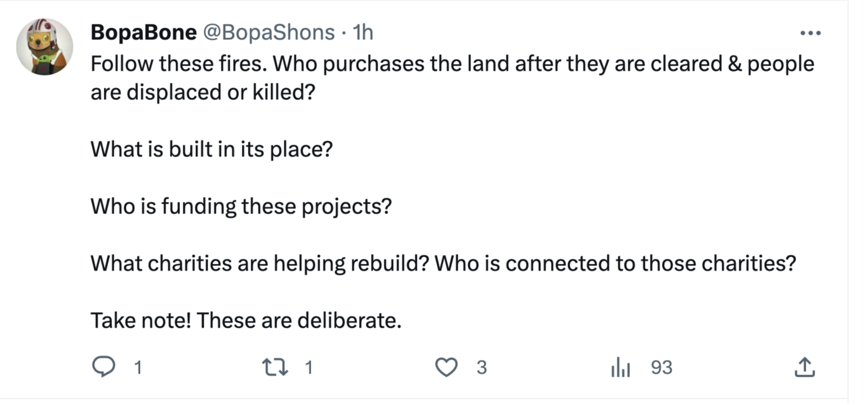Click the 1h timestamp of the tweet

tap(363, 33)
